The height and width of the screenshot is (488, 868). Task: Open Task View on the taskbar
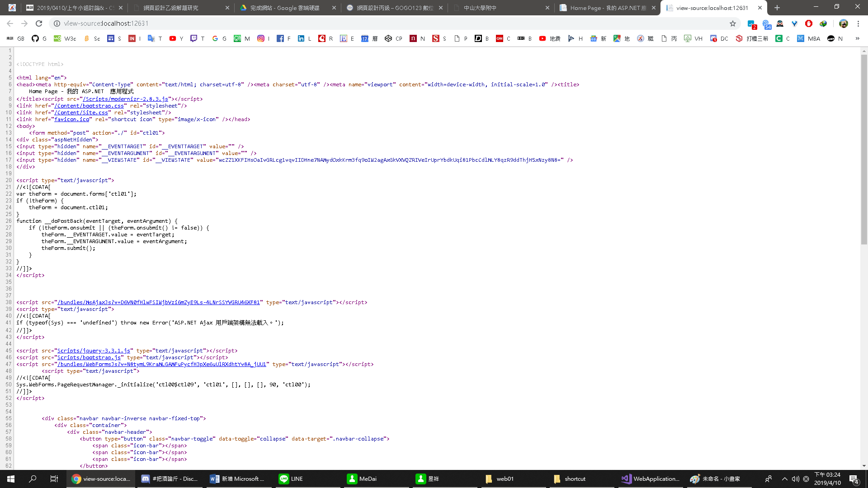click(x=54, y=479)
